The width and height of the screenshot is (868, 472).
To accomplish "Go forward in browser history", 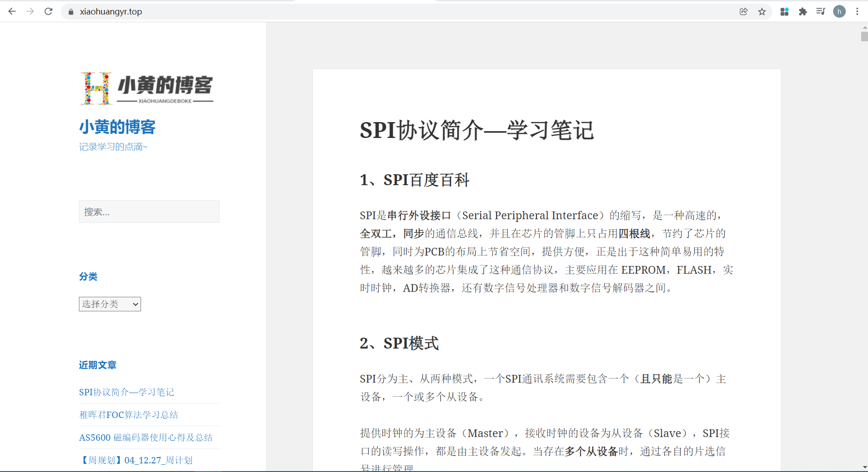I will pos(30,11).
